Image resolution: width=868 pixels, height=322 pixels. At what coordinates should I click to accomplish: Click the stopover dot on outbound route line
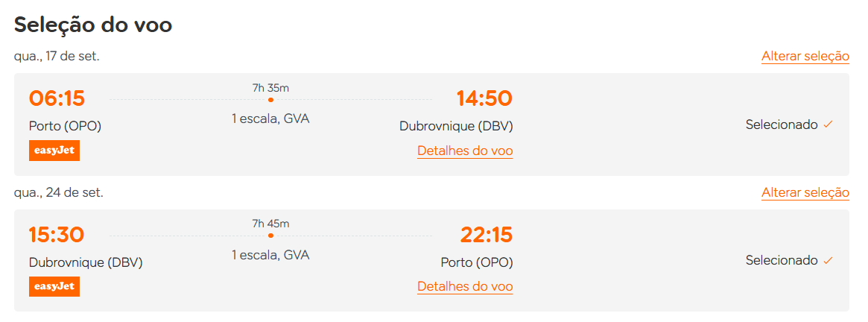click(270, 100)
